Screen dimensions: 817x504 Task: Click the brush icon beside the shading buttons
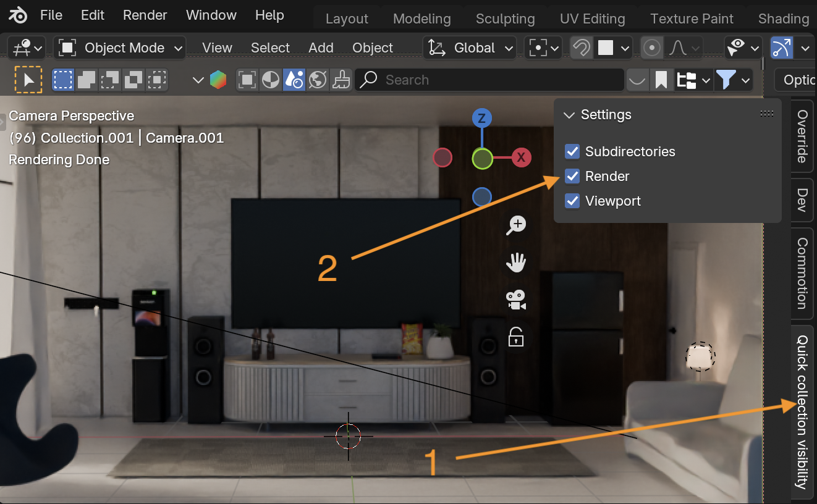point(341,80)
